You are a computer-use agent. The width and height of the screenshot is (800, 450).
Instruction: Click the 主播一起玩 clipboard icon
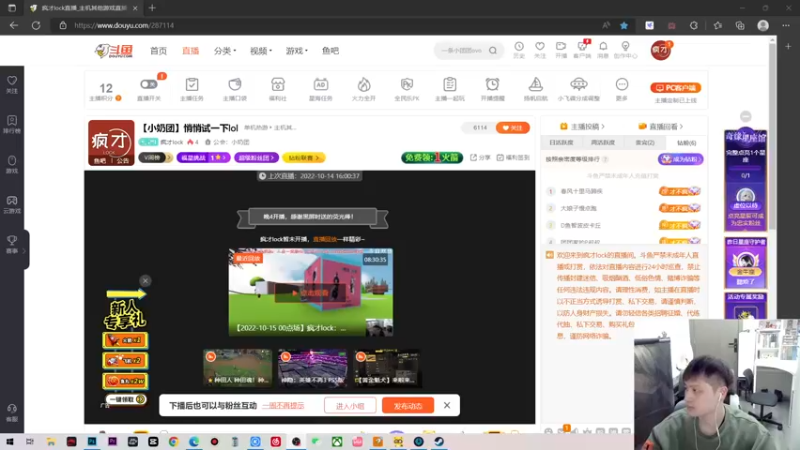pyautogui.click(x=449, y=84)
